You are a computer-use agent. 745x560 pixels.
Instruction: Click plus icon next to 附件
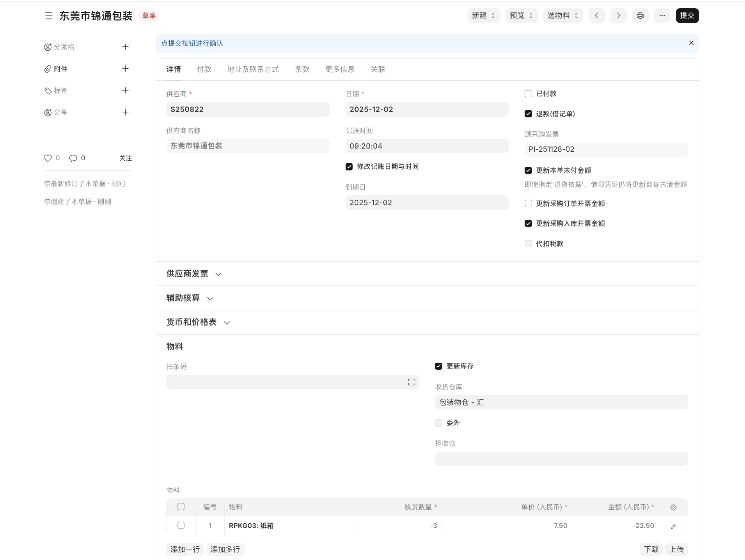coord(125,69)
